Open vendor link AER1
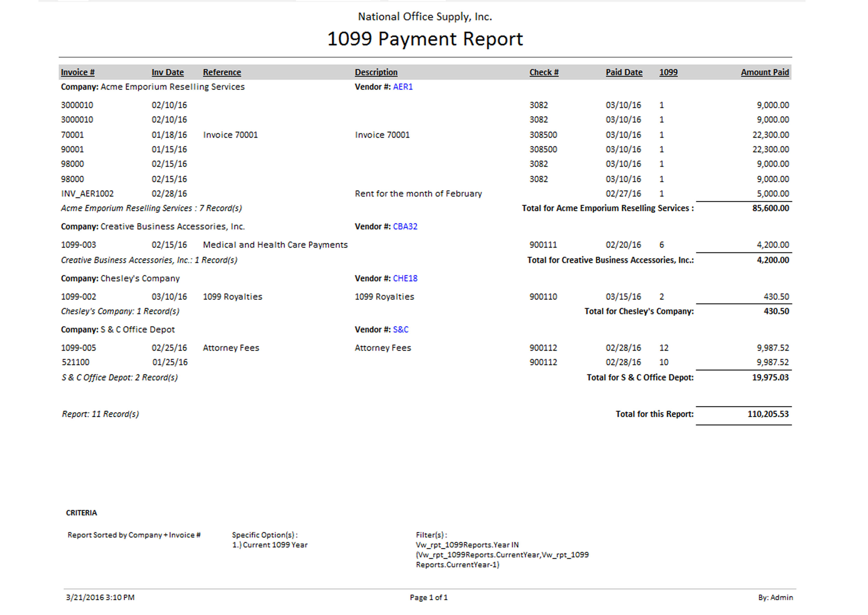The image size is (868, 615). (402, 87)
